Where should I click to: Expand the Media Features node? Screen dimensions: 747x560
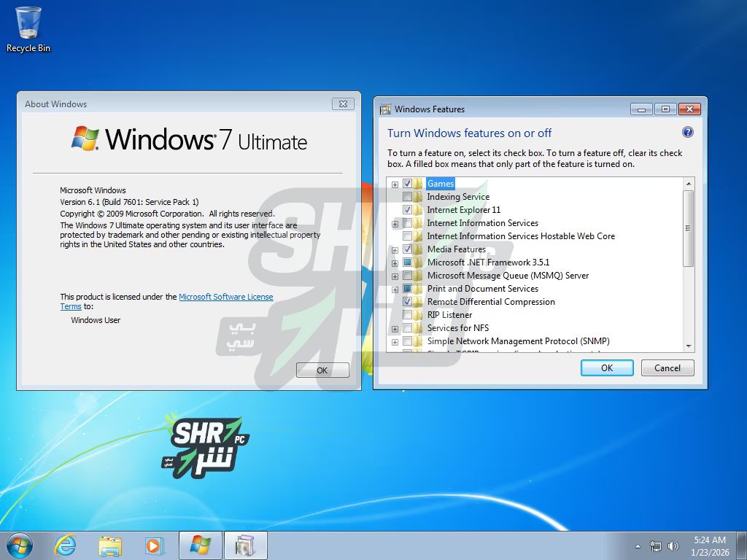[x=395, y=250]
